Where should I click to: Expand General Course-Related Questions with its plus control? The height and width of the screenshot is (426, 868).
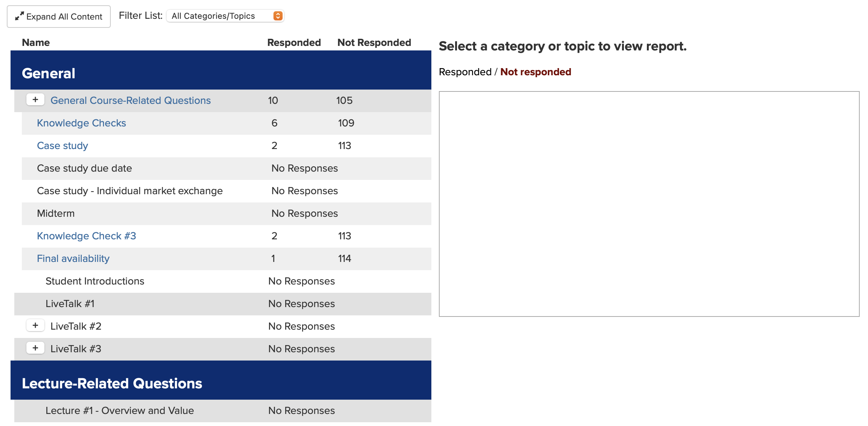click(35, 99)
